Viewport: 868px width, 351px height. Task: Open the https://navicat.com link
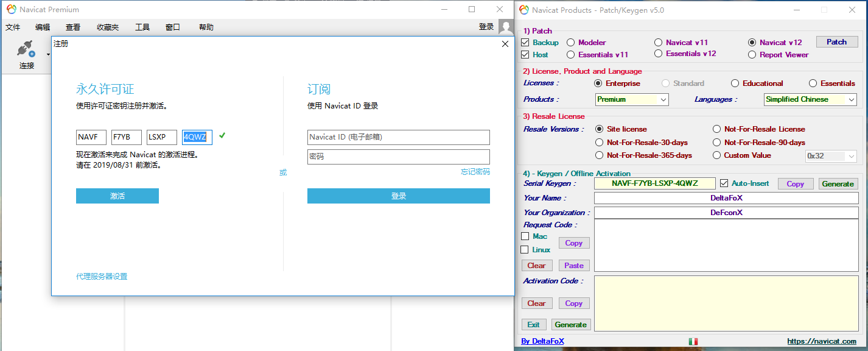coord(822,341)
